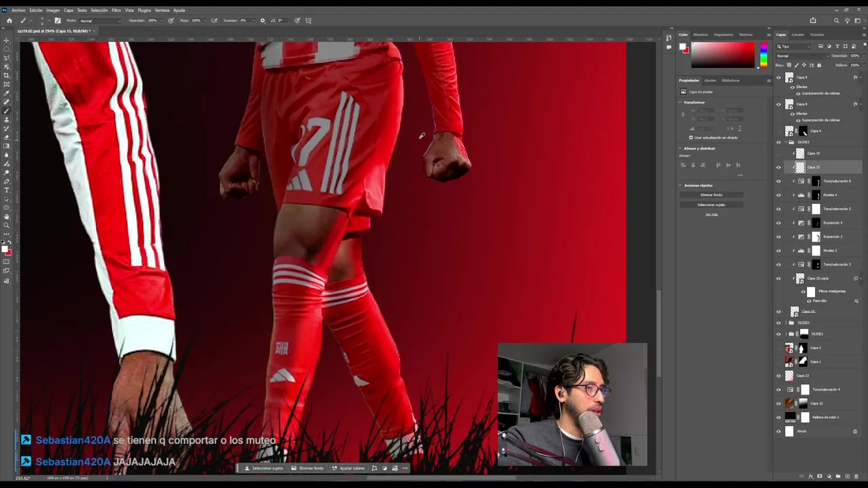Click the red color picker field
Image resolution: width=868 pixels, height=488 pixels.
(x=723, y=55)
